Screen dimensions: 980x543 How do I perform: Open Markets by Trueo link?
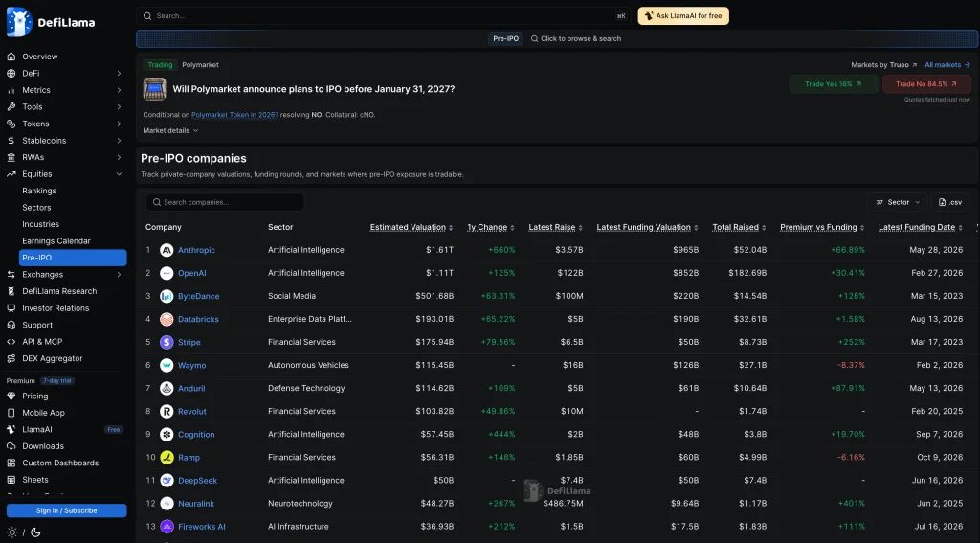pos(883,65)
